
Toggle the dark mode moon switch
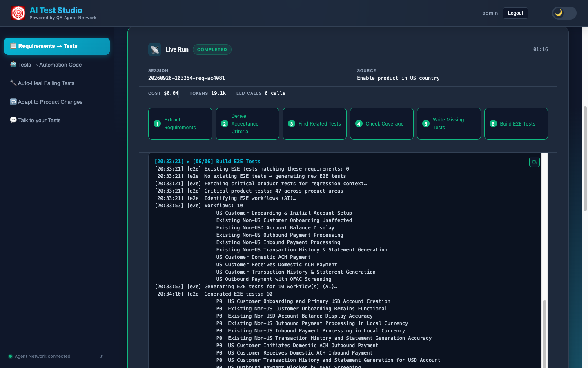(564, 13)
